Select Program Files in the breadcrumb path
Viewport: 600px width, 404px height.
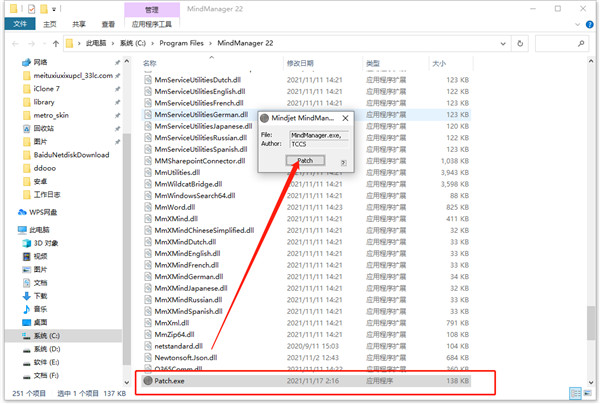tap(181, 43)
